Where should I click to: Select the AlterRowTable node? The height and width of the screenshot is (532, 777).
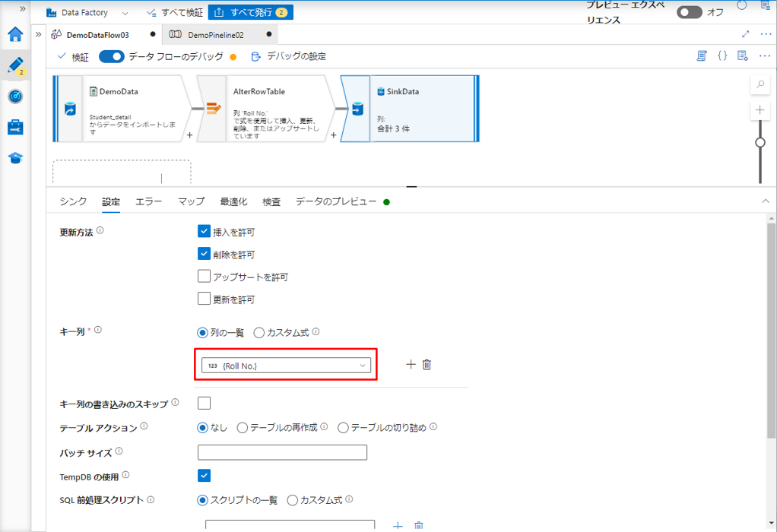coord(265,109)
